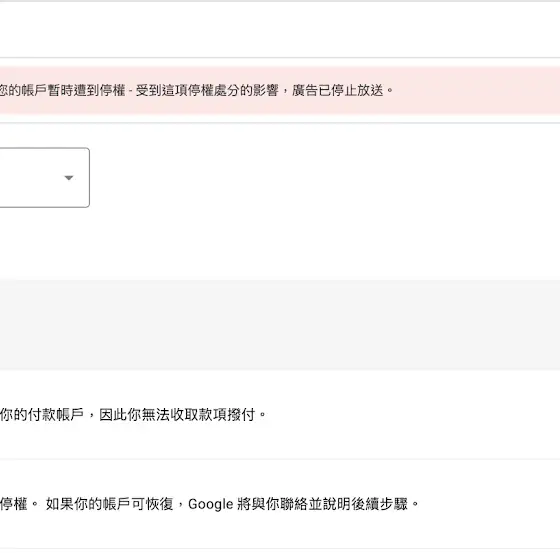
Task: Click the word 聯絡 in the Google message
Action: (294, 504)
